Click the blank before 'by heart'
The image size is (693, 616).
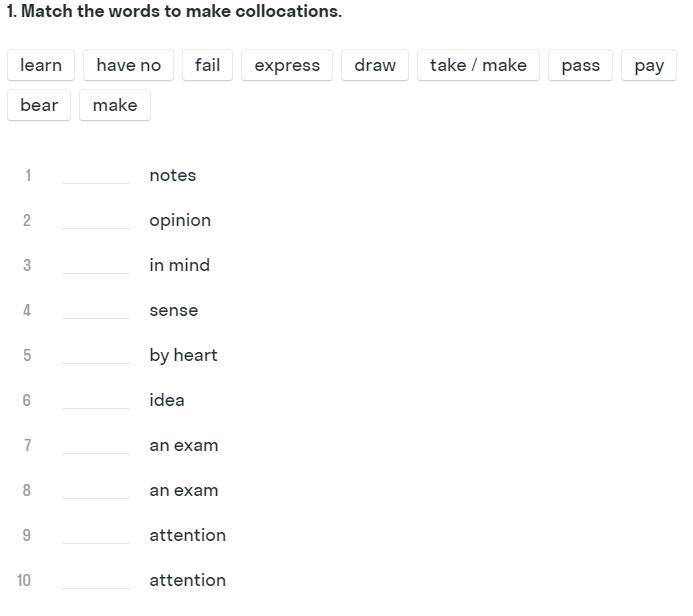[96, 356]
